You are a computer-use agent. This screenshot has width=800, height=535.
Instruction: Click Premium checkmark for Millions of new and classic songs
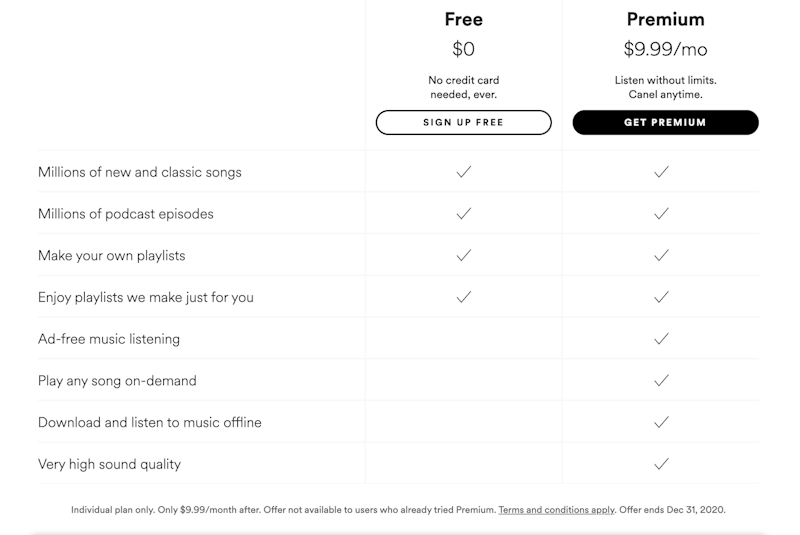(x=660, y=172)
